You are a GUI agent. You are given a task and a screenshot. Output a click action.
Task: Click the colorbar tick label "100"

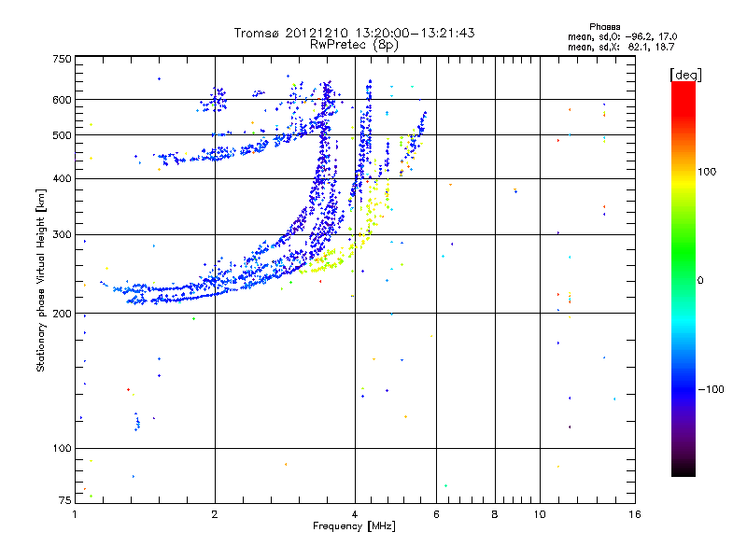707,172
